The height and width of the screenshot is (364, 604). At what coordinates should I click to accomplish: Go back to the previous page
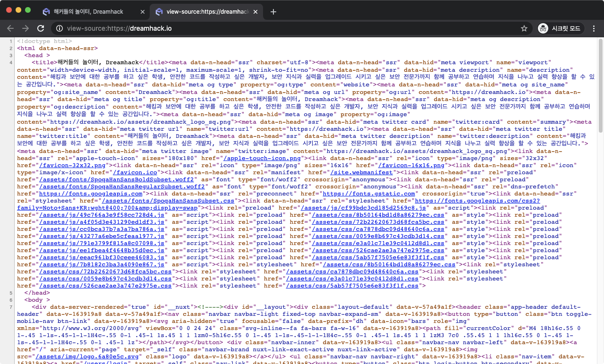pyautogui.click(x=10, y=28)
